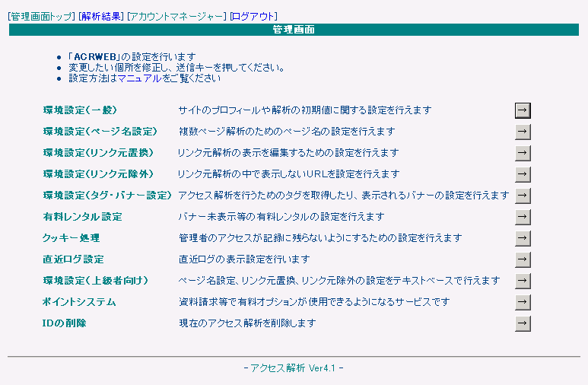Click the アクセス解析 Ver4.1 footer text

(294, 368)
